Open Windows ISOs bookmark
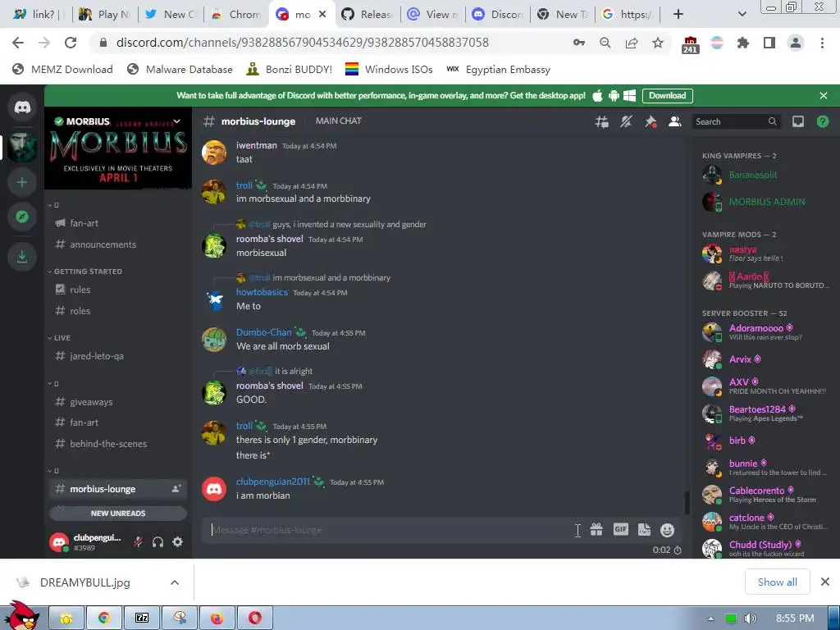The width and height of the screenshot is (840, 630). click(389, 69)
